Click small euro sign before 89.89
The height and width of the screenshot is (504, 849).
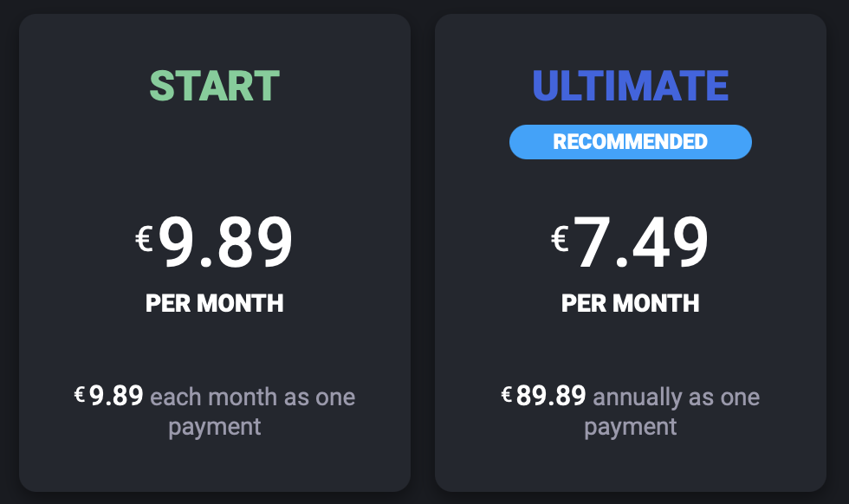pyautogui.click(x=506, y=394)
